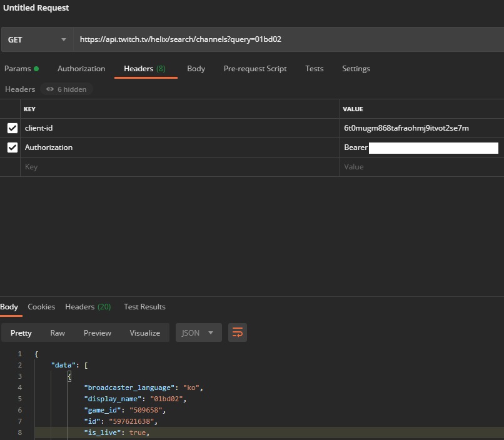Select the Pretty view button
The image size is (504, 440).
(x=21, y=332)
